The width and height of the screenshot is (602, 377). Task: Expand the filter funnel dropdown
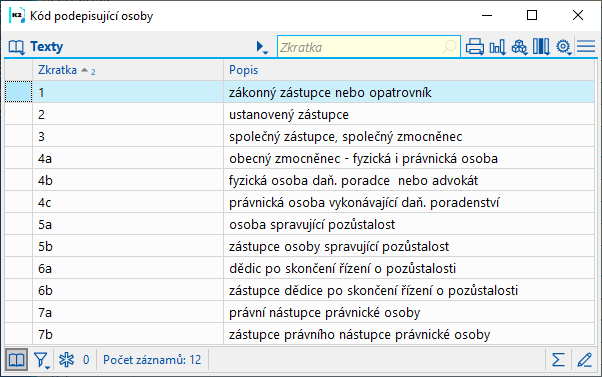(41, 360)
